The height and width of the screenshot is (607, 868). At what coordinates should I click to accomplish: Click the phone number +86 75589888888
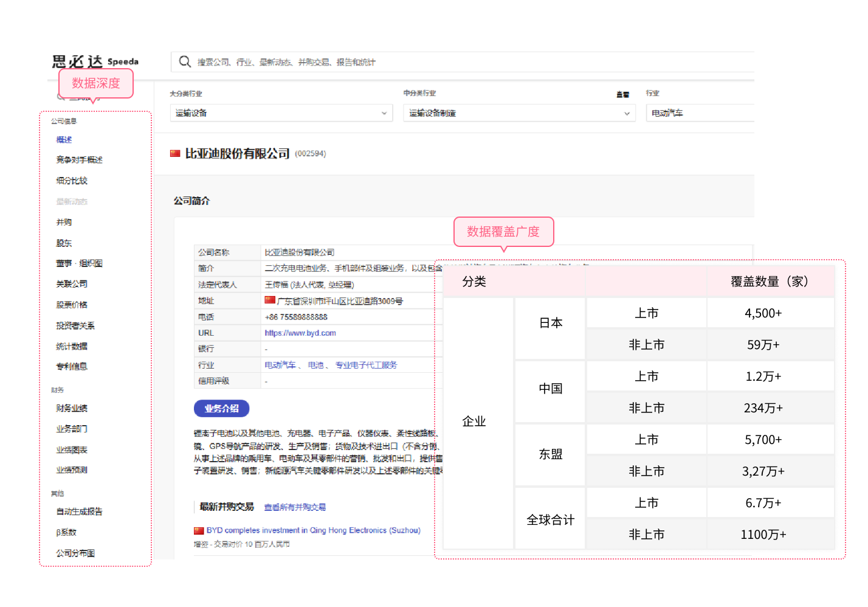pos(296,317)
